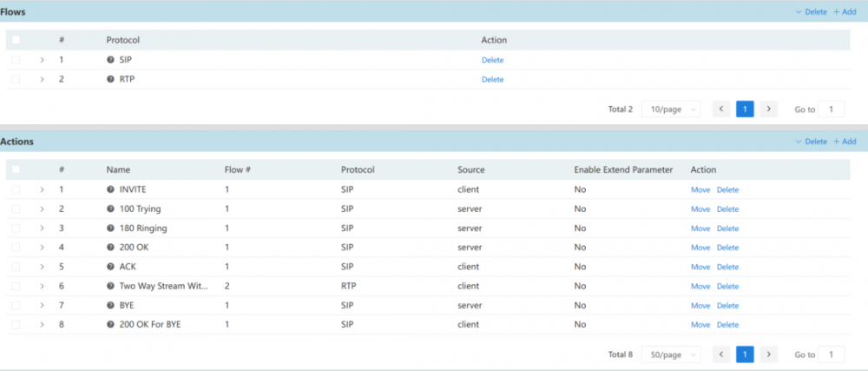This screenshot has height=371, width=868.
Task: Select page 1 in Actions pagination
Action: click(x=745, y=354)
